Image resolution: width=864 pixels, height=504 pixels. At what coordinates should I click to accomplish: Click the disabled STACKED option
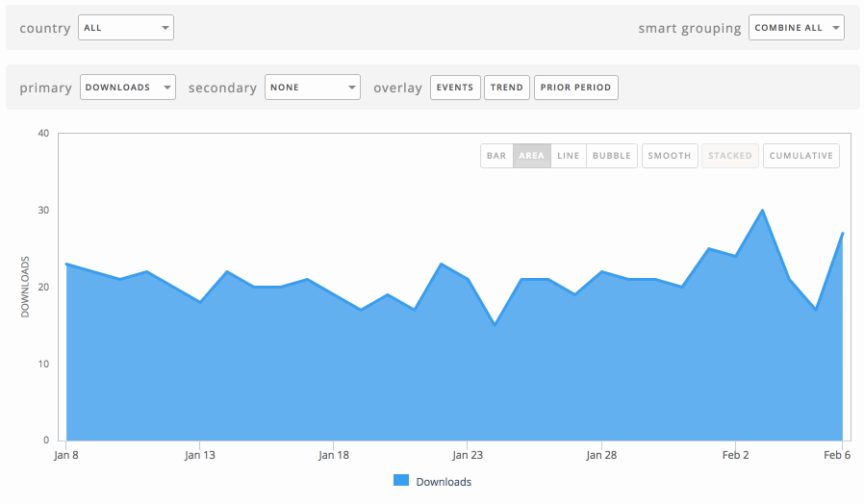pos(730,156)
